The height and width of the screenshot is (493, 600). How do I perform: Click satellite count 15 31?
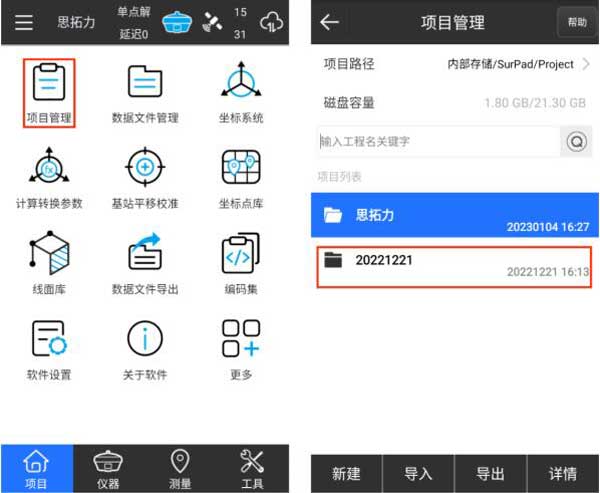(x=240, y=23)
